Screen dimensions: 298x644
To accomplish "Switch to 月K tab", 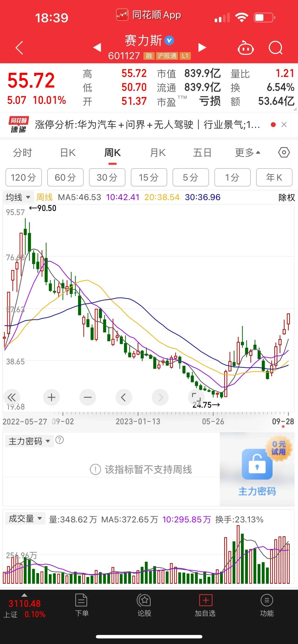I will (x=158, y=152).
